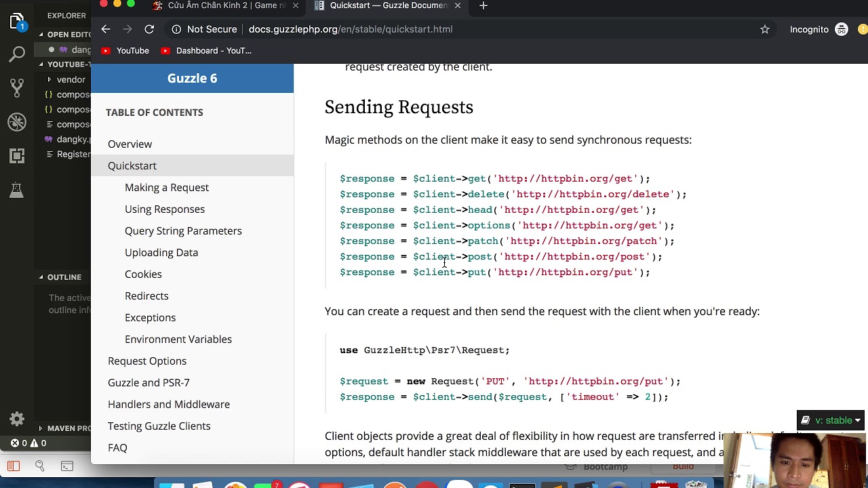Image resolution: width=868 pixels, height=488 pixels.
Task: Go to Redirects section
Action: point(146,296)
